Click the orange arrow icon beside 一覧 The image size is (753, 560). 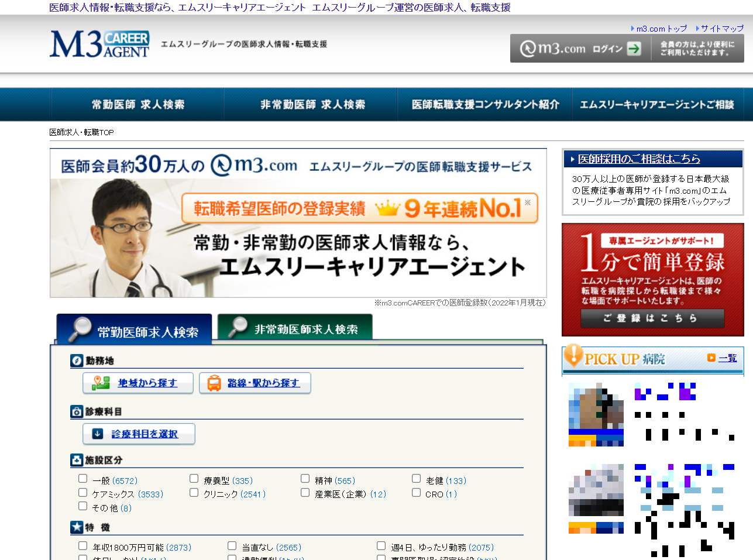click(x=711, y=358)
